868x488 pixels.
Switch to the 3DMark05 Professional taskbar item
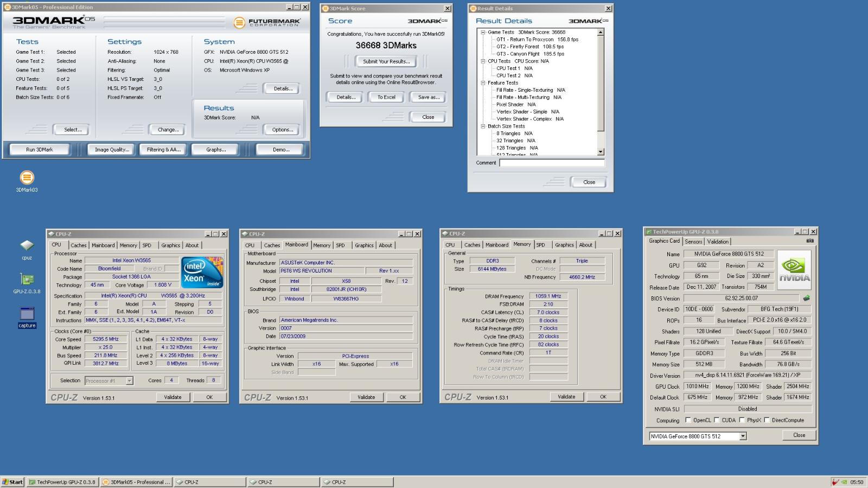point(136,482)
